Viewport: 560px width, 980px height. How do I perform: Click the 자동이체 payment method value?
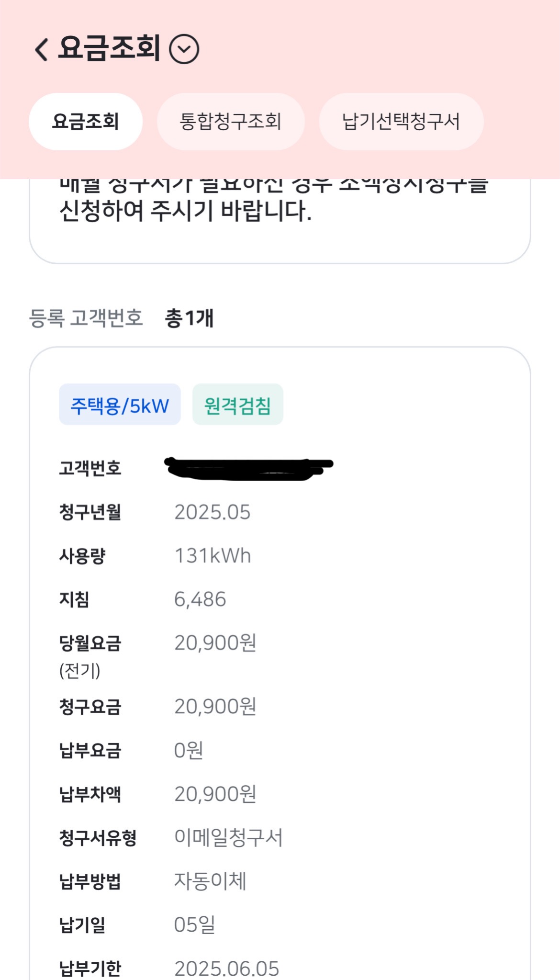(210, 881)
